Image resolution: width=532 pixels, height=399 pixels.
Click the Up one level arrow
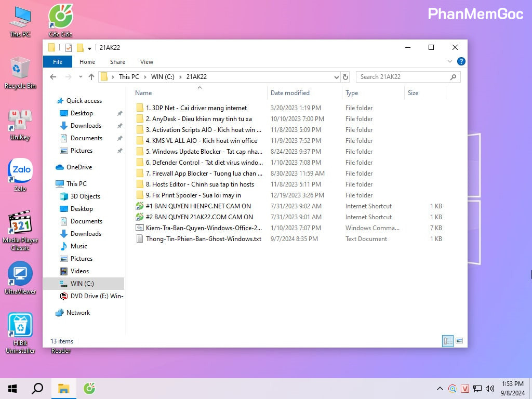pyautogui.click(x=91, y=77)
